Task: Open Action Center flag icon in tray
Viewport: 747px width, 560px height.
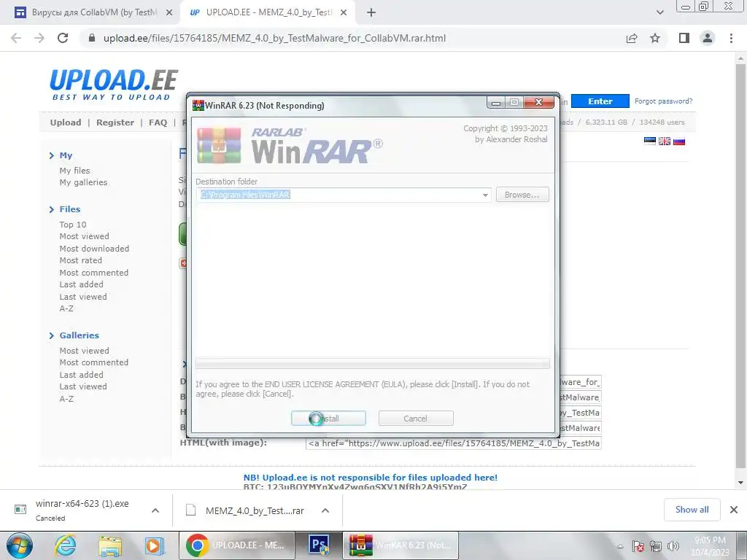Action: click(638, 546)
